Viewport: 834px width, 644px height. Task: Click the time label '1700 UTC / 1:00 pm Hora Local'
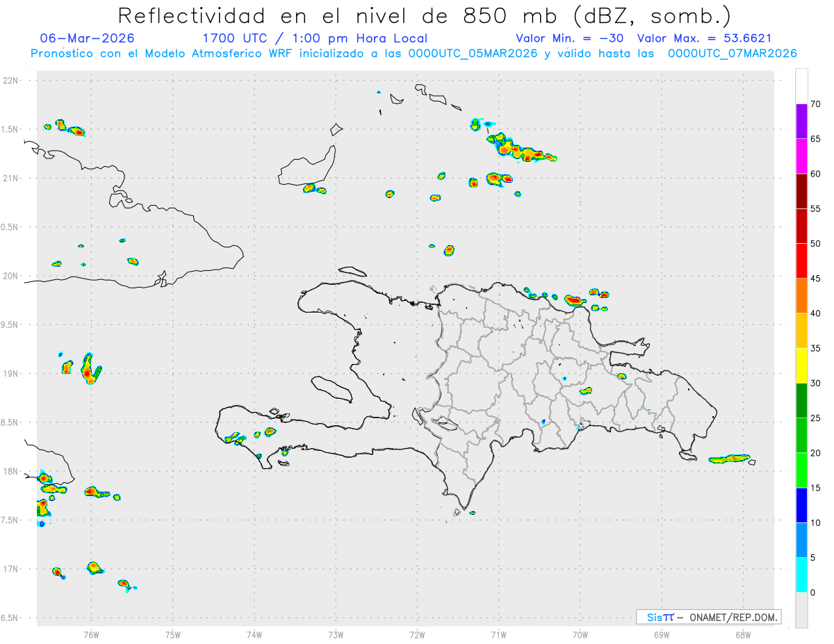coord(315,38)
